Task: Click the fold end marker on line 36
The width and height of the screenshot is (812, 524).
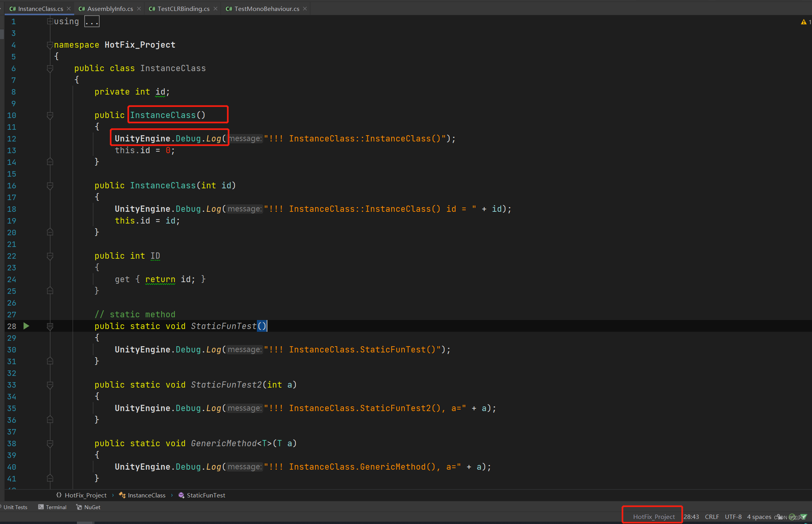Action: 50,420
